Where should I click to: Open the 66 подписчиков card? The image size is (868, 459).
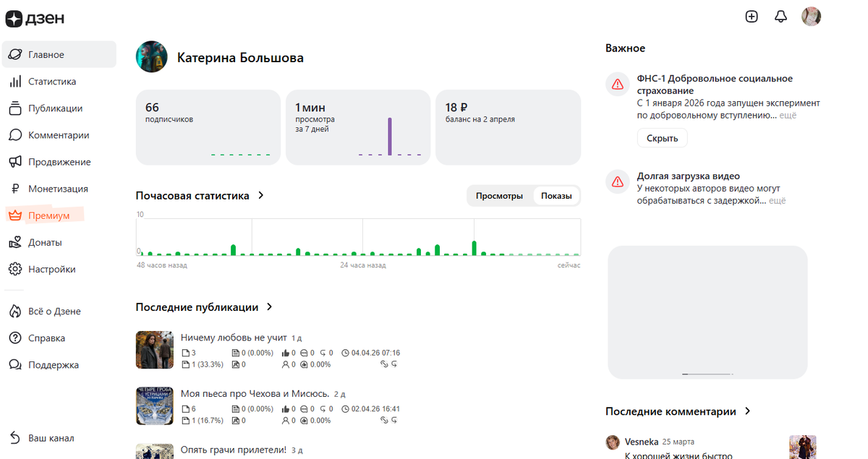click(x=208, y=127)
